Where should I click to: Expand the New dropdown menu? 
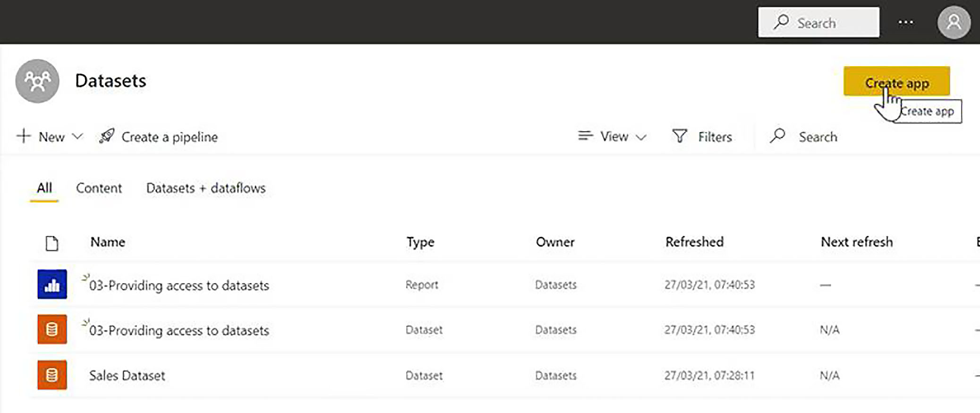(x=50, y=137)
